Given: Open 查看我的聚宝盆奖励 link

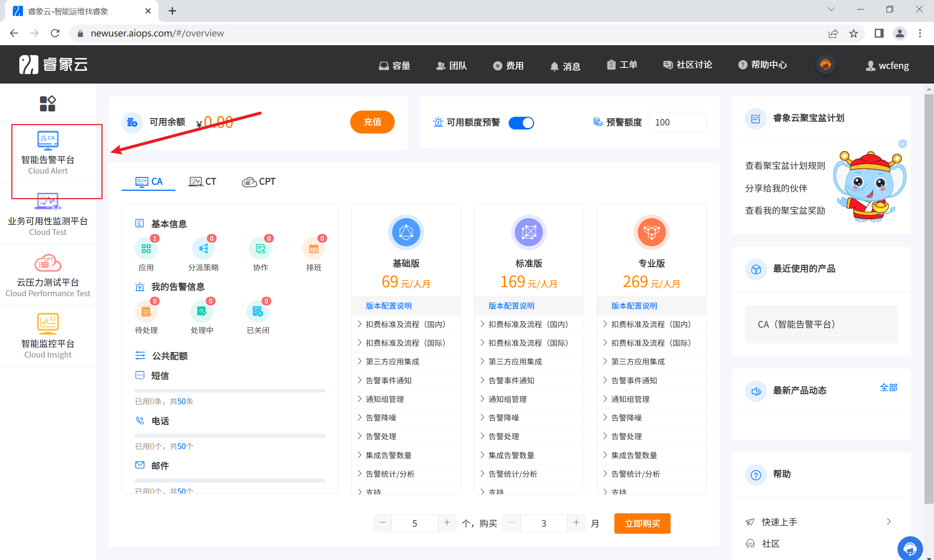Looking at the screenshot, I should pos(785,211).
